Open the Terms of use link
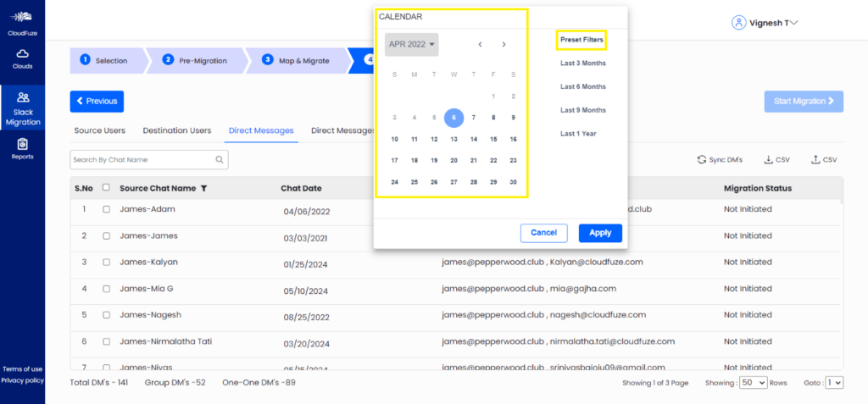 [23, 369]
